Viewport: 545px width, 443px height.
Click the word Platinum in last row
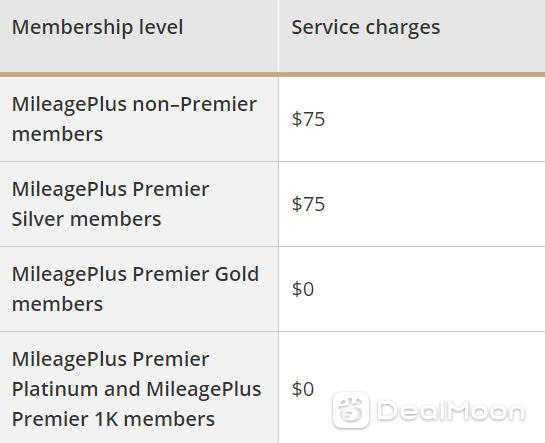(x=55, y=389)
